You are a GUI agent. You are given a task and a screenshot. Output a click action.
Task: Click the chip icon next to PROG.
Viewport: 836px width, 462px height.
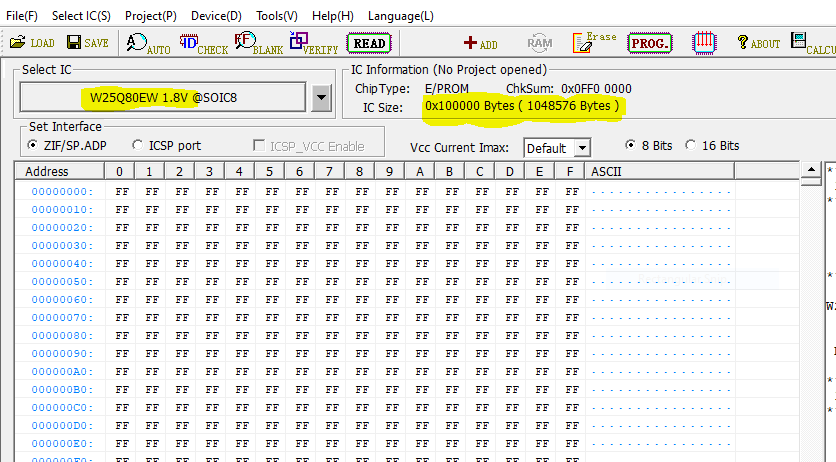click(x=704, y=43)
